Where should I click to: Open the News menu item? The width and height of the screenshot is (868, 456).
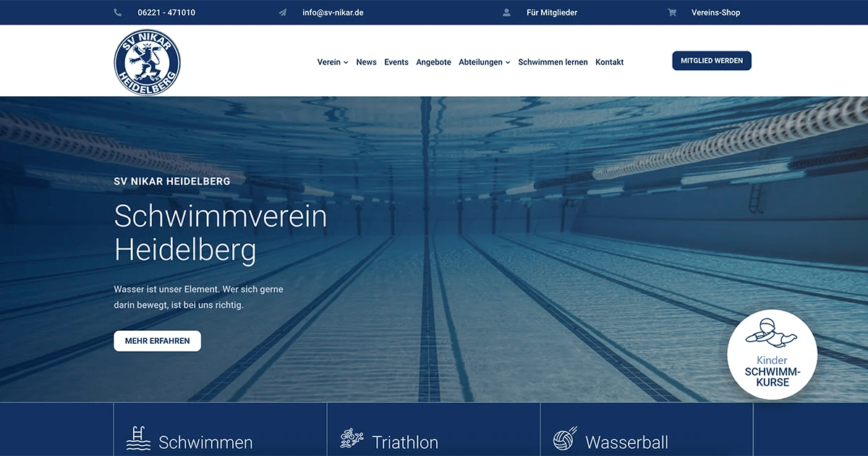(366, 62)
